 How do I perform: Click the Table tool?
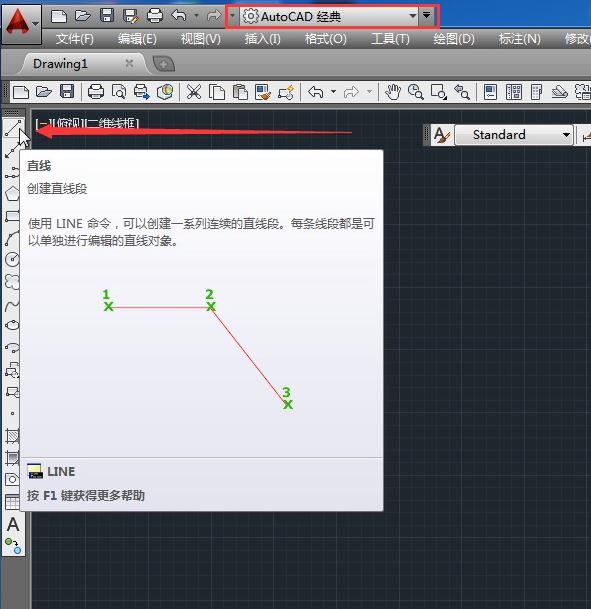coord(11,502)
